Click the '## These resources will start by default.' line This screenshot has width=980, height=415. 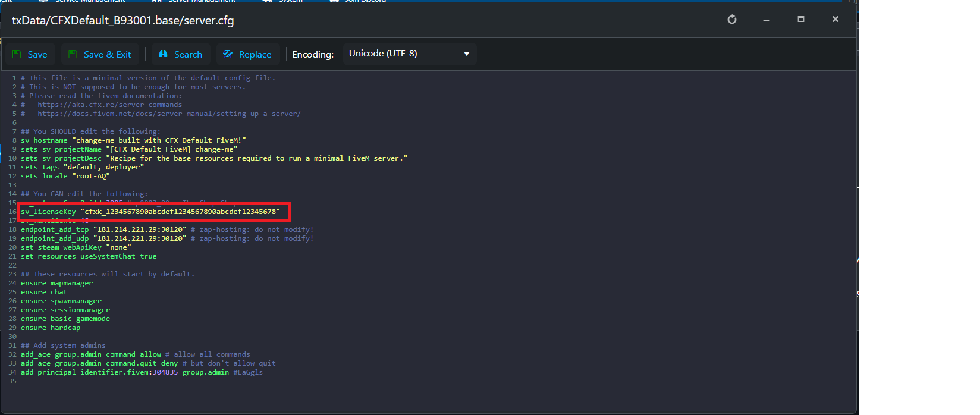point(108,274)
